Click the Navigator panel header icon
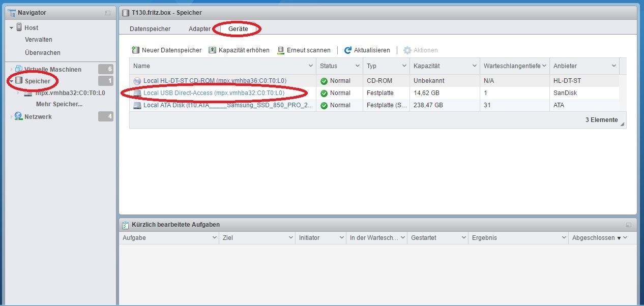 pos(11,12)
